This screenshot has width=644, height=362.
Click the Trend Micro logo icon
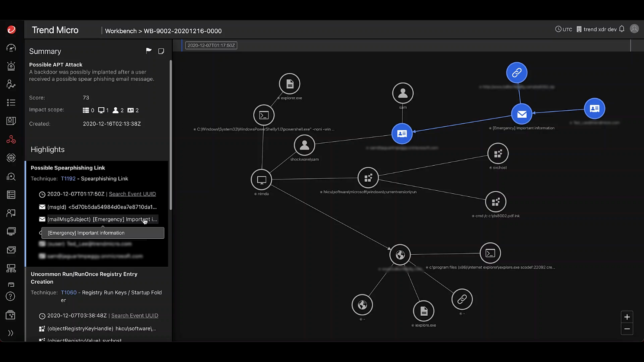(11, 30)
